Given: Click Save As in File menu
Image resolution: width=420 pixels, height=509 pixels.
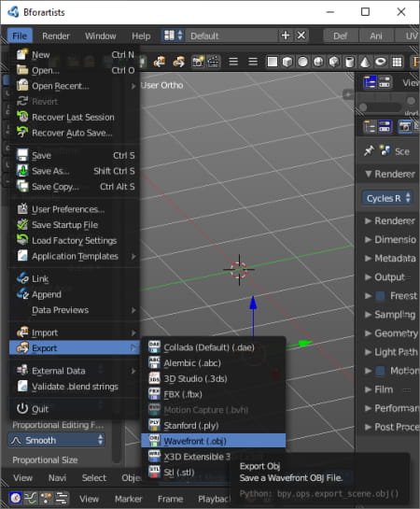Looking at the screenshot, I should 75,171.
